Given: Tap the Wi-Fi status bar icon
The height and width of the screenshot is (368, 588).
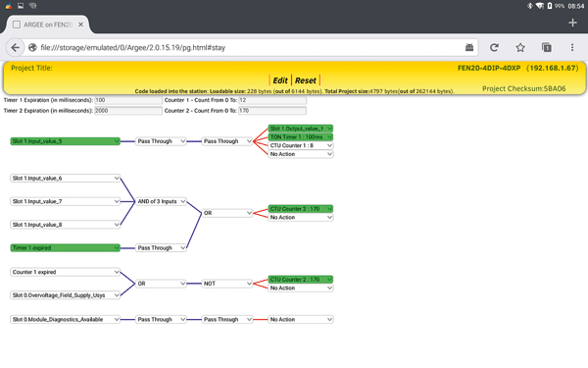Looking at the screenshot, I should click(x=540, y=6).
